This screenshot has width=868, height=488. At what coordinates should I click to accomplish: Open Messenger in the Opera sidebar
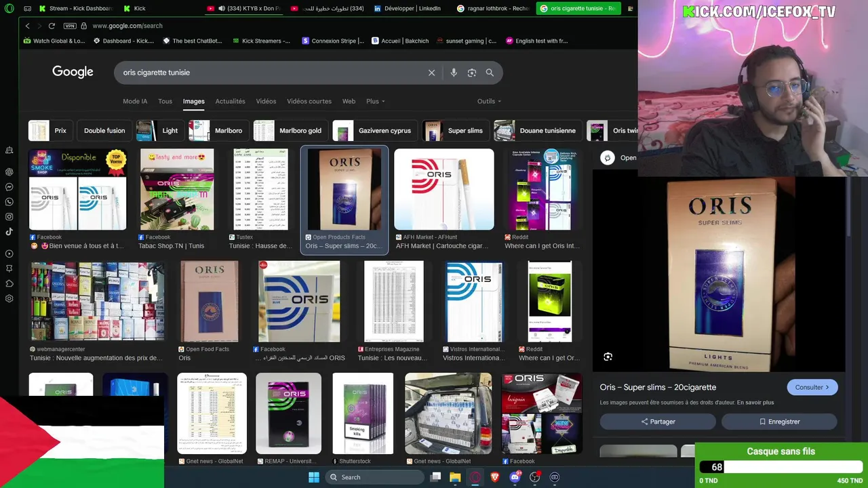click(9, 187)
